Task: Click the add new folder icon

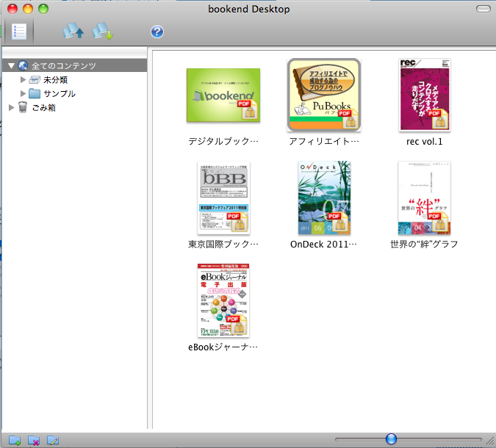Action: 15,440
